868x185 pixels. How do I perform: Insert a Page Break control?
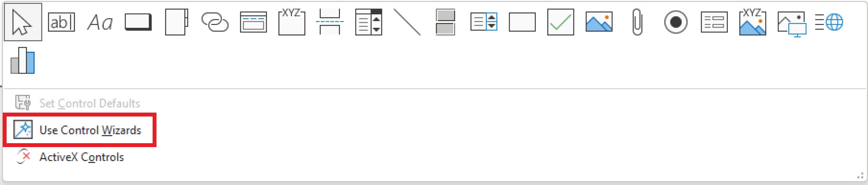(x=330, y=22)
